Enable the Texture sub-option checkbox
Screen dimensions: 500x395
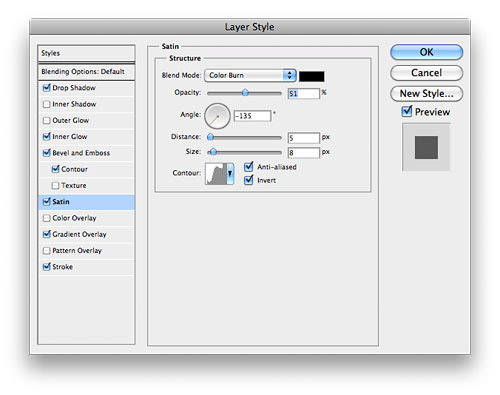[56, 186]
